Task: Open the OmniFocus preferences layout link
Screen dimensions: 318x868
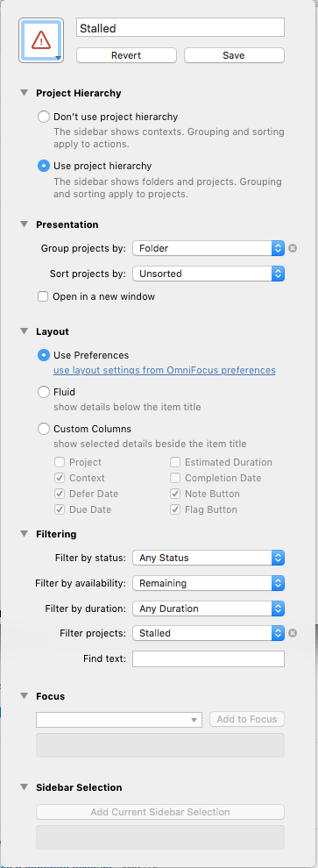Action: point(164,370)
